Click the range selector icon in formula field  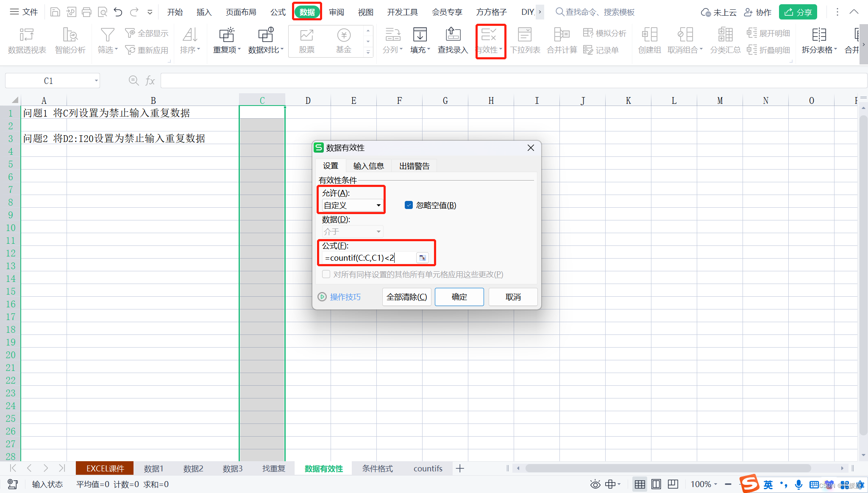pyautogui.click(x=422, y=258)
